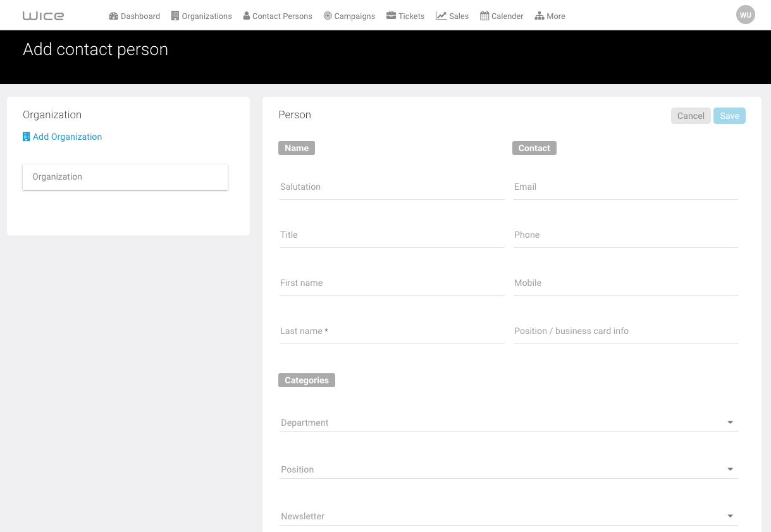Click the Add Organization link
The width and height of the screenshot is (771, 532).
(x=63, y=137)
